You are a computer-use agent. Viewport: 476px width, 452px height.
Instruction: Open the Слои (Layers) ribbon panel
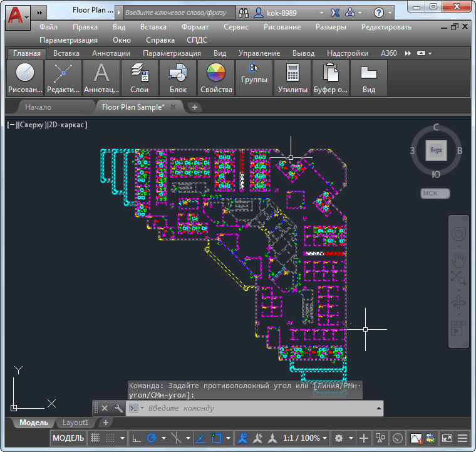click(x=139, y=78)
